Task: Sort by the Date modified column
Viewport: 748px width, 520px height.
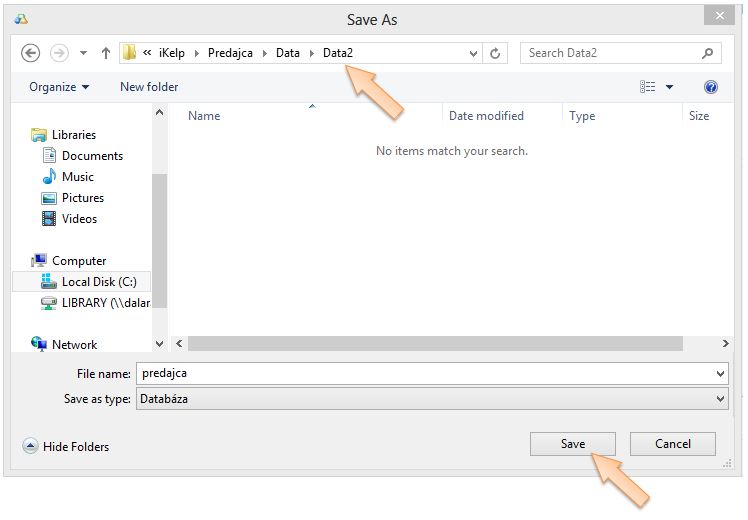Action: [486, 116]
